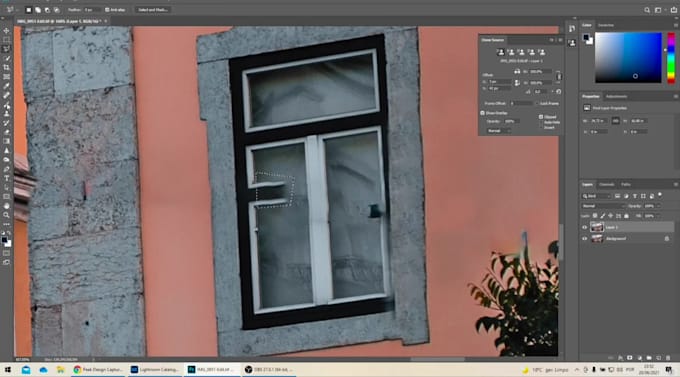Viewport: 680px width, 377px height.
Task: Hide Layer 1 with eye icon
Action: click(x=584, y=227)
